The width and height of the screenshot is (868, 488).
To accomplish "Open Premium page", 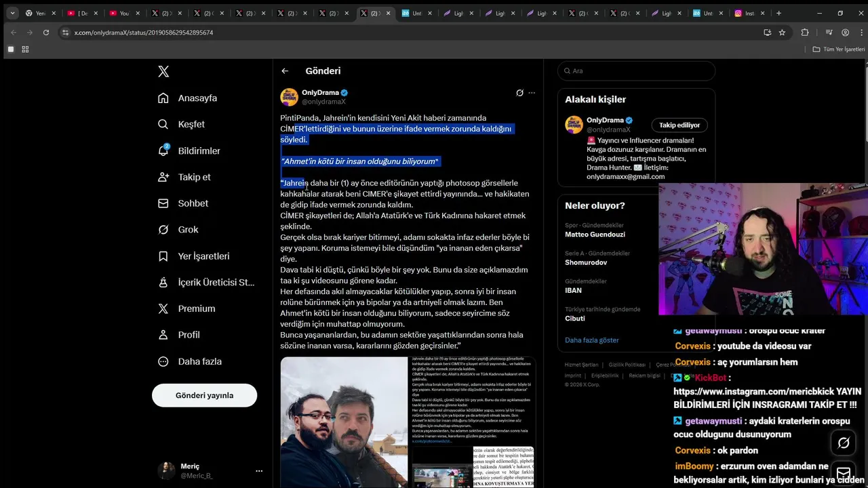I will (186, 308).
